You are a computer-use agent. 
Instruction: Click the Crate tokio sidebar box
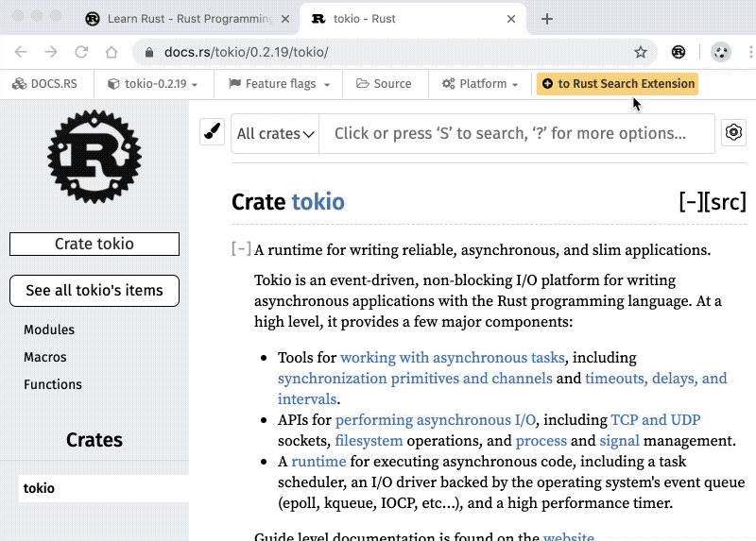pos(94,244)
